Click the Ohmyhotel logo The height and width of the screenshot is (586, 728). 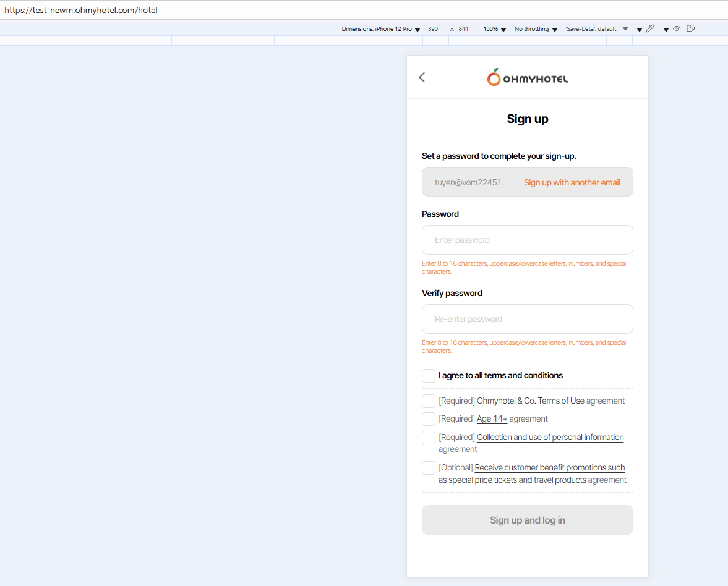coord(528,77)
